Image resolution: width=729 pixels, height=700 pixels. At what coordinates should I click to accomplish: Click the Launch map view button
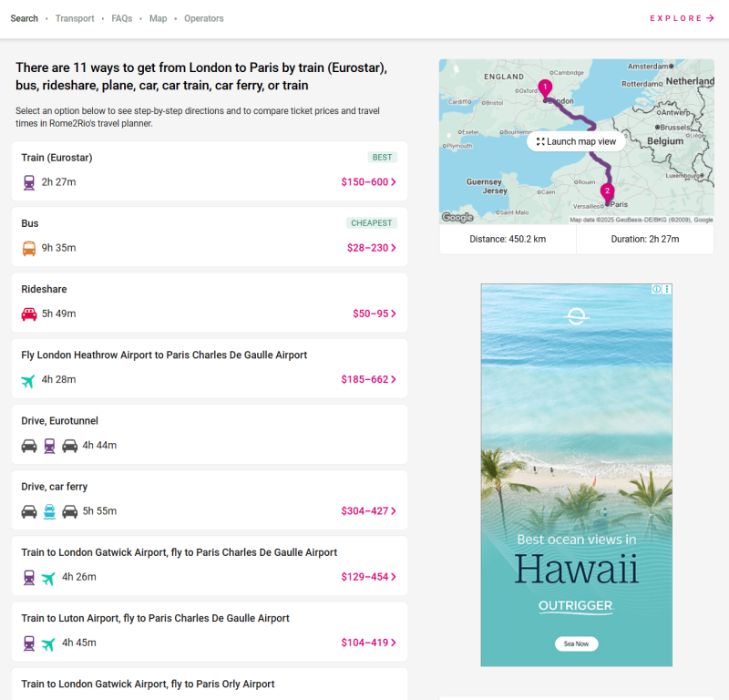pos(576,141)
